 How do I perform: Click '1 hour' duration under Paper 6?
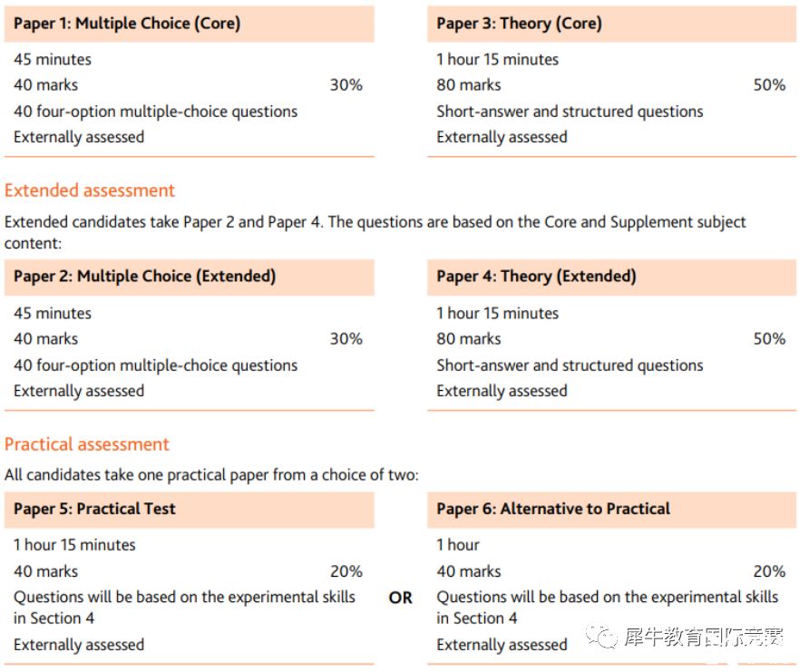point(458,545)
